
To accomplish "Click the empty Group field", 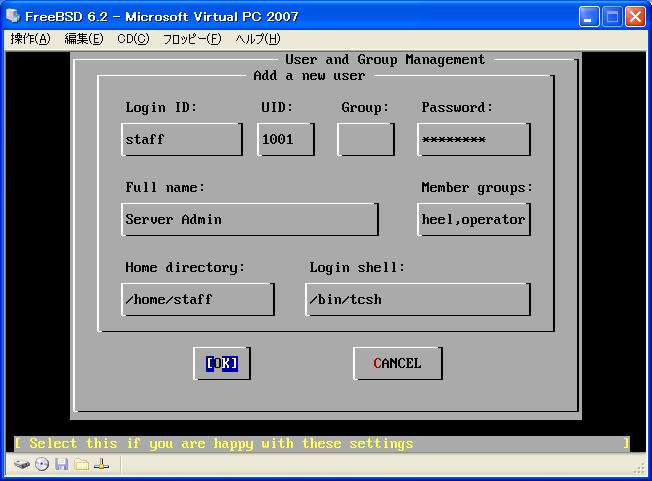I will pos(366,139).
